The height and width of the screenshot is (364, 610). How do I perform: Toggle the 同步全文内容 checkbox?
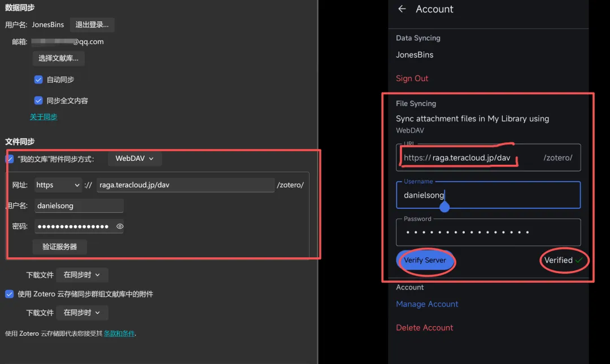coord(38,100)
